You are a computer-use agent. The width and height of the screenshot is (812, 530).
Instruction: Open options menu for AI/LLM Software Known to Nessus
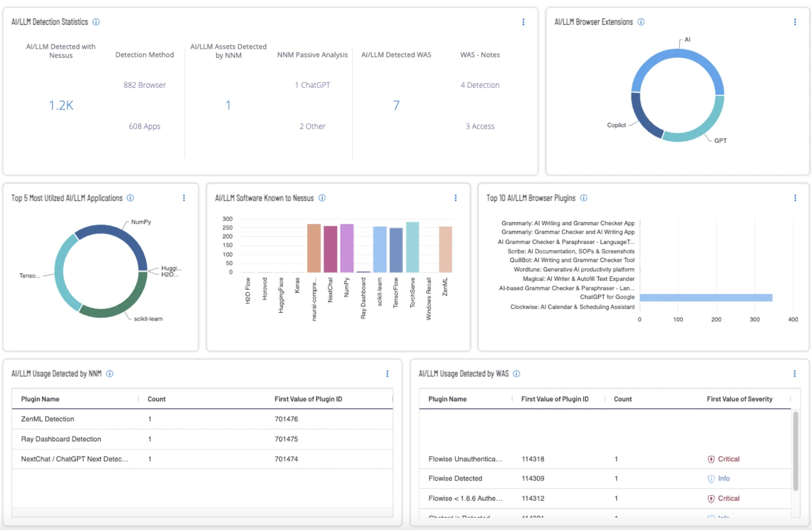pos(456,198)
